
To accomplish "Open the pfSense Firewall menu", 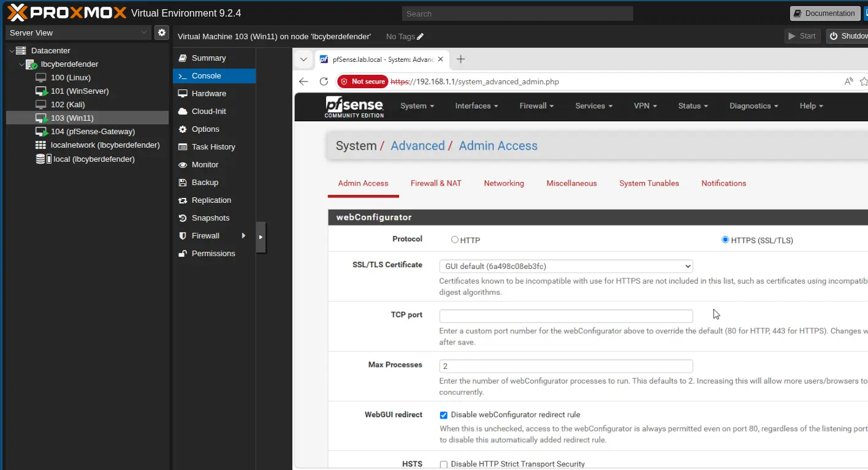I will (x=536, y=106).
